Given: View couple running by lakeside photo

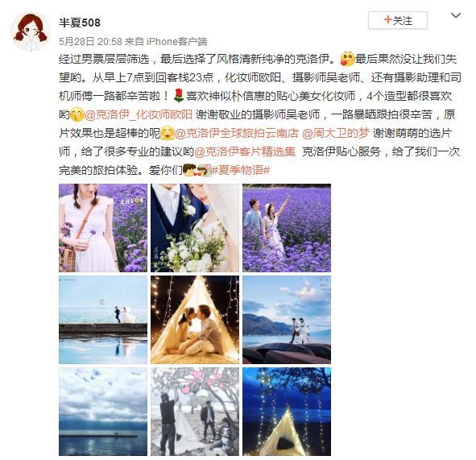Looking at the screenshot, I should [103, 320].
